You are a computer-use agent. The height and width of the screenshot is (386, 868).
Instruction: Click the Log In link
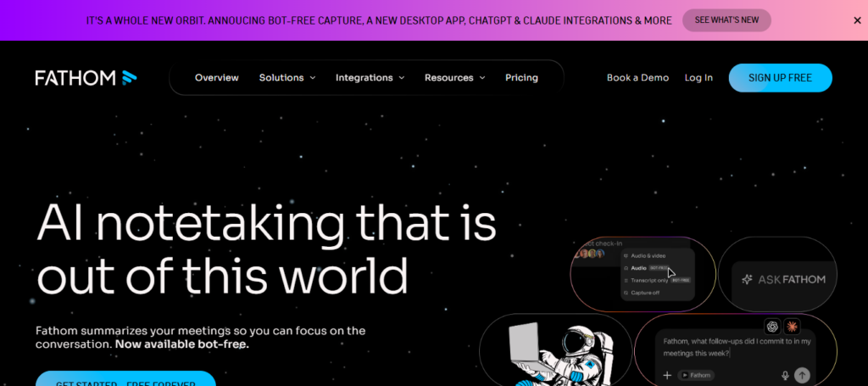[698, 77]
